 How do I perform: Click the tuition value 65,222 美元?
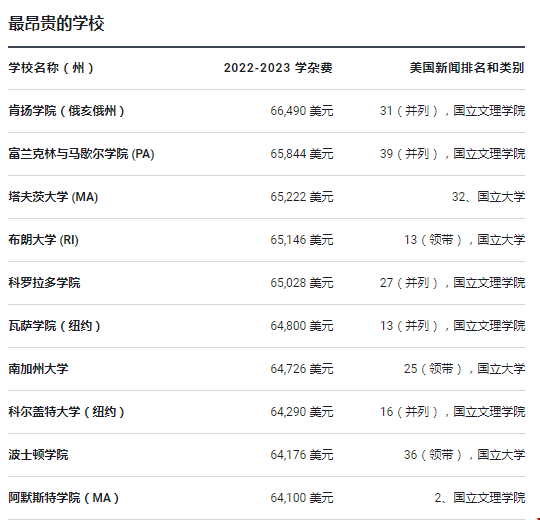(302, 197)
